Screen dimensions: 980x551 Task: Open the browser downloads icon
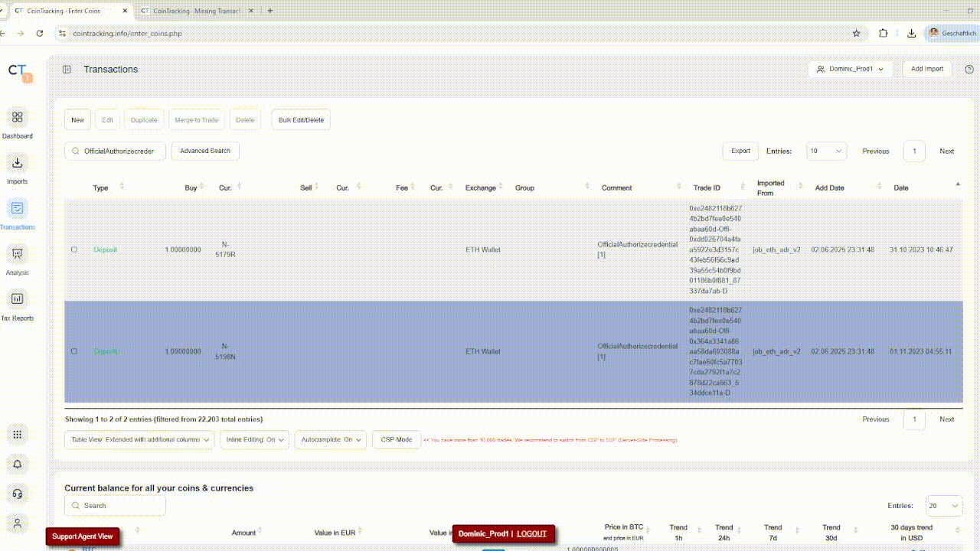(911, 34)
